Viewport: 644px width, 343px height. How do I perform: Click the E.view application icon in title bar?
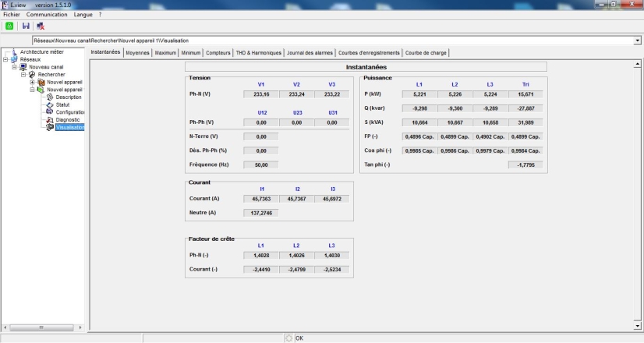pyautogui.click(x=5, y=5)
